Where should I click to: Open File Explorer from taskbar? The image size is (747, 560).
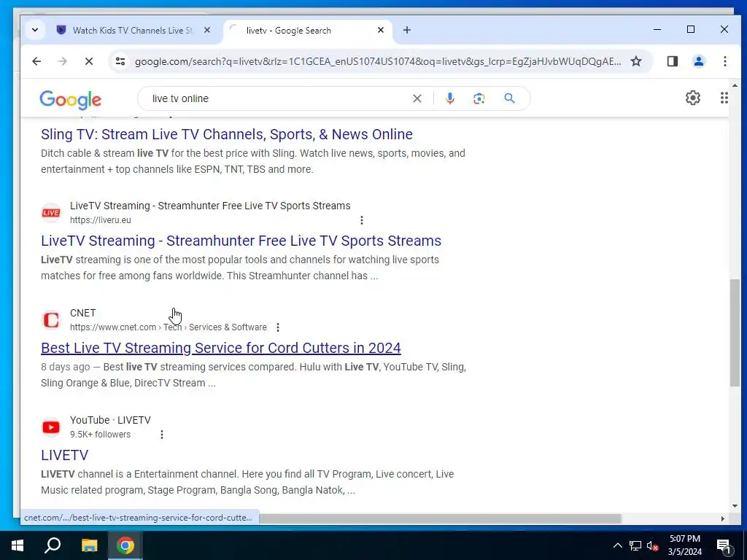(x=89, y=545)
